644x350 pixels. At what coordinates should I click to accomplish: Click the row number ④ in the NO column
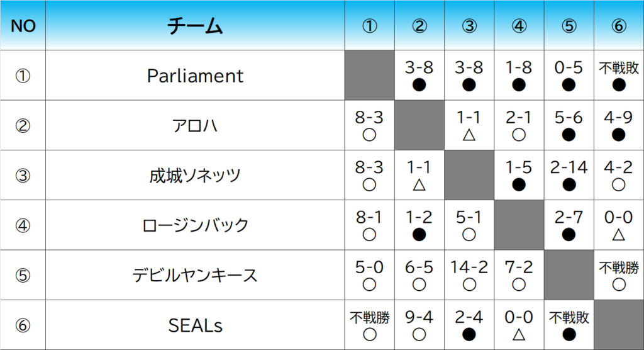23,225
